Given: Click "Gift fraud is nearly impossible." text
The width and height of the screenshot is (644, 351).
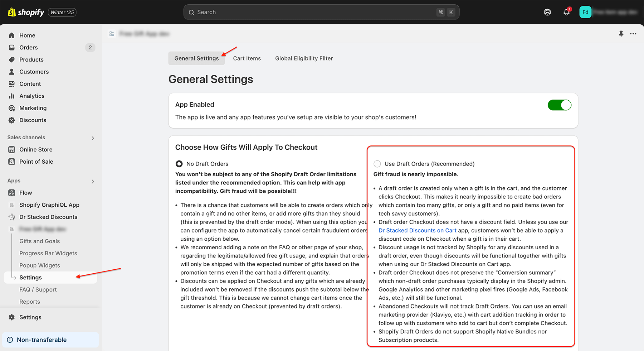Looking at the screenshot, I should coord(416,174).
